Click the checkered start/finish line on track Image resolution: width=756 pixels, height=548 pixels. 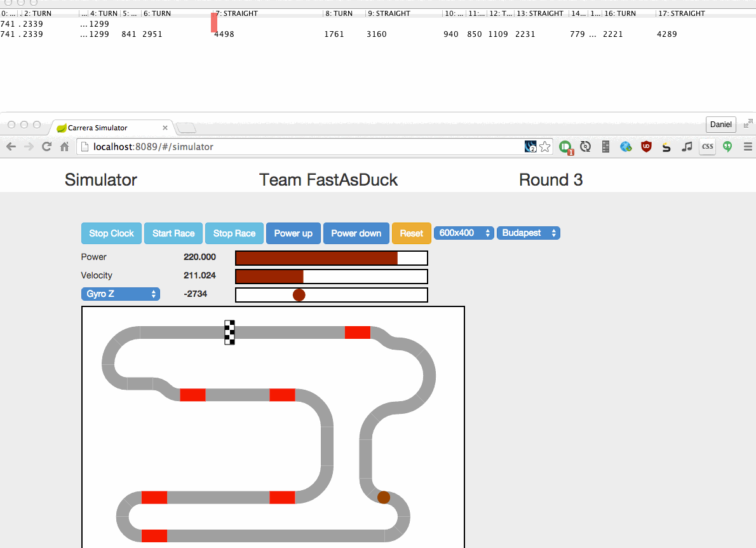click(229, 332)
